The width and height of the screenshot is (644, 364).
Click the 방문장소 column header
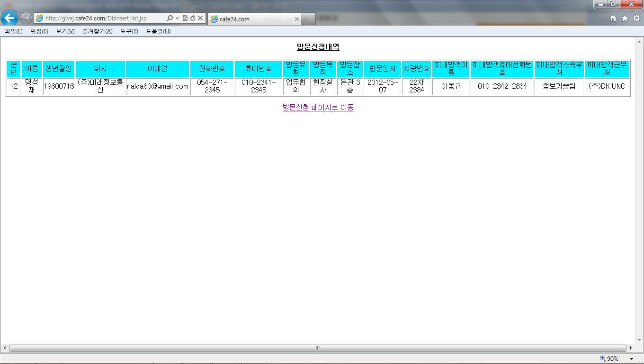point(350,69)
